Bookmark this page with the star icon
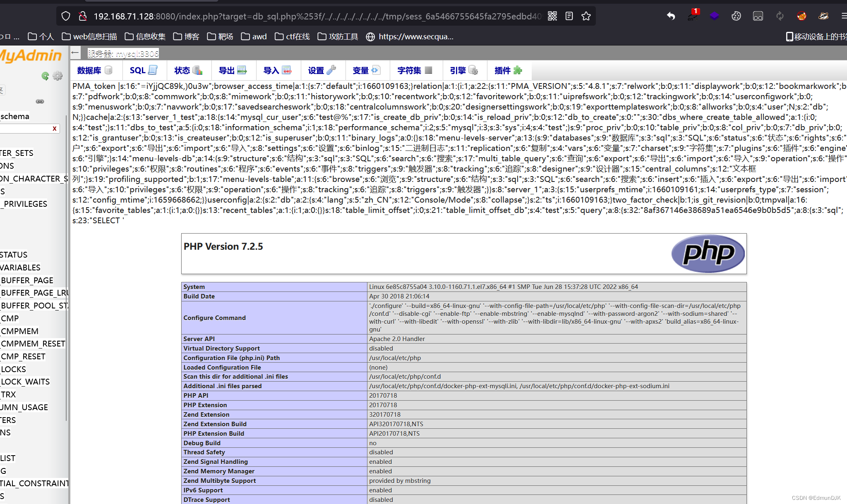The width and height of the screenshot is (847, 504). pos(586,16)
